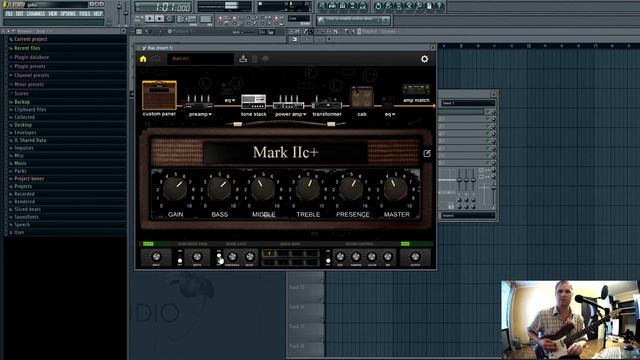Screen dimensions: 640x360
Task: Click the Mark IIc+ amp name plate
Action: pos(285,153)
